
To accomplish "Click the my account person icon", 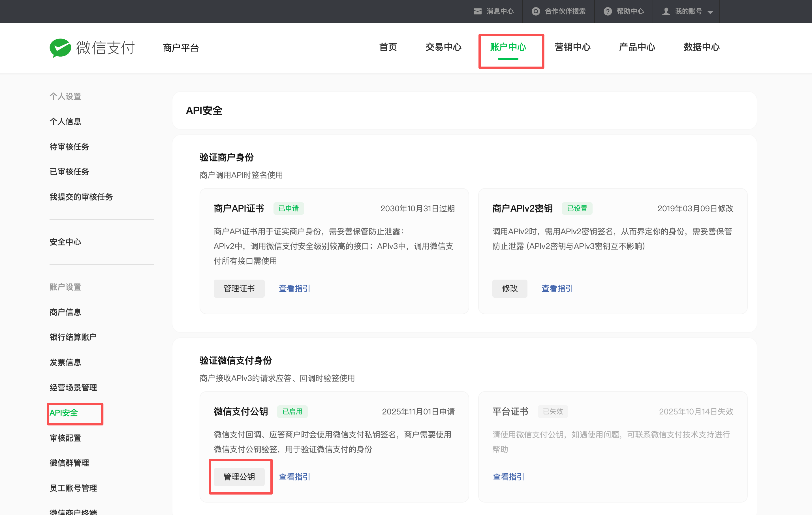I will 666,12.
